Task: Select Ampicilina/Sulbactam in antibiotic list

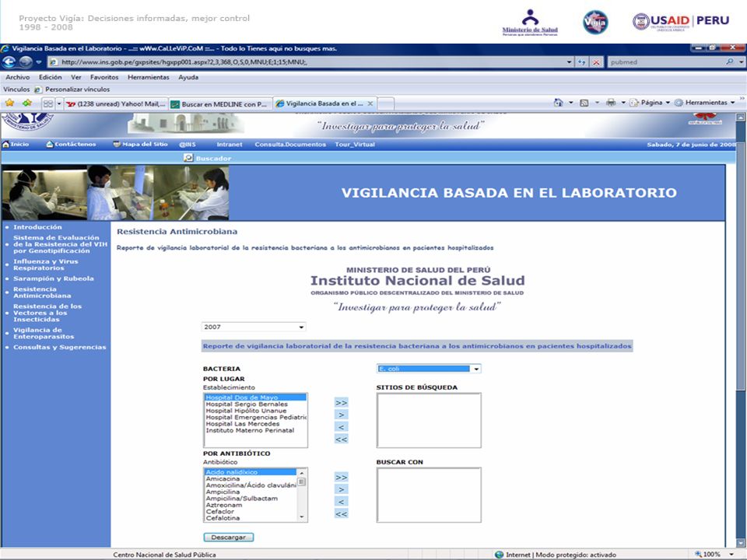Action: pos(241,499)
